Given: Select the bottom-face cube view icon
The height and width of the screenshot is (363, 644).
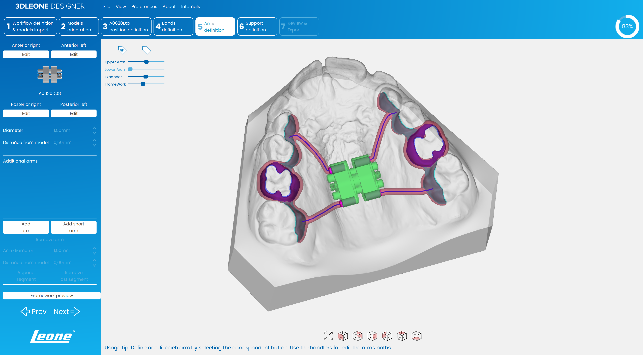Looking at the screenshot, I should [x=417, y=336].
